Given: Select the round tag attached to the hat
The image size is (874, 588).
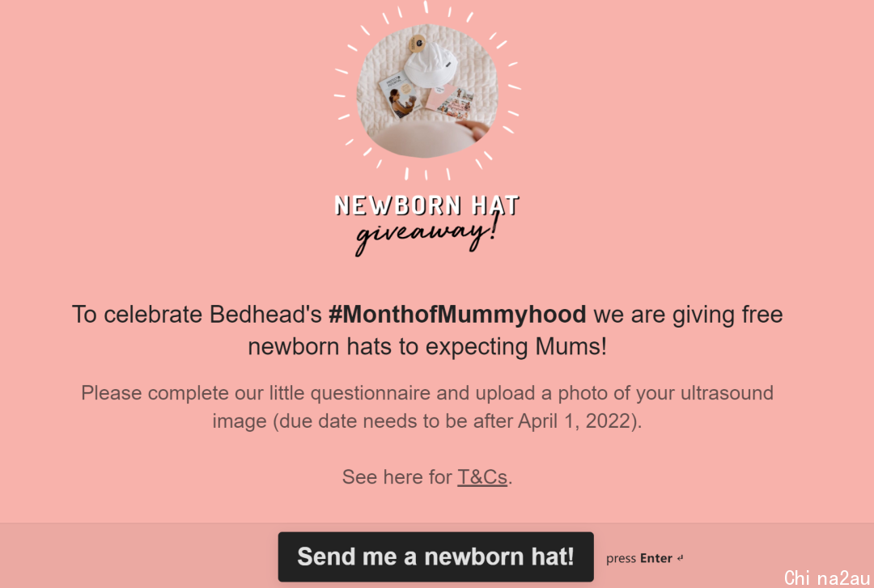Looking at the screenshot, I should pyautogui.click(x=417, y=43).
